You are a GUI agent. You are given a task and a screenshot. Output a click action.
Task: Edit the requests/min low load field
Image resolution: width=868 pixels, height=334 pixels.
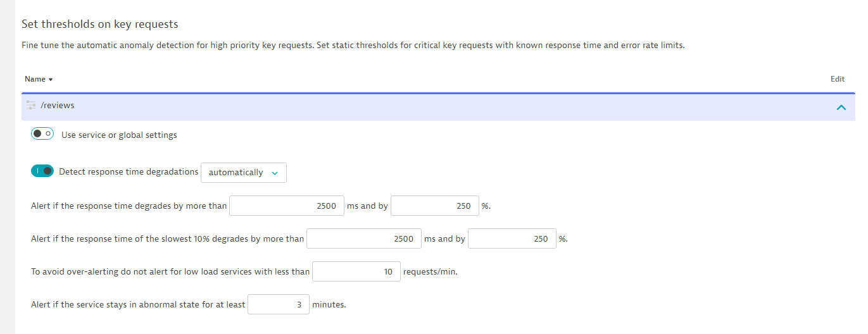(x=356, y=271)
